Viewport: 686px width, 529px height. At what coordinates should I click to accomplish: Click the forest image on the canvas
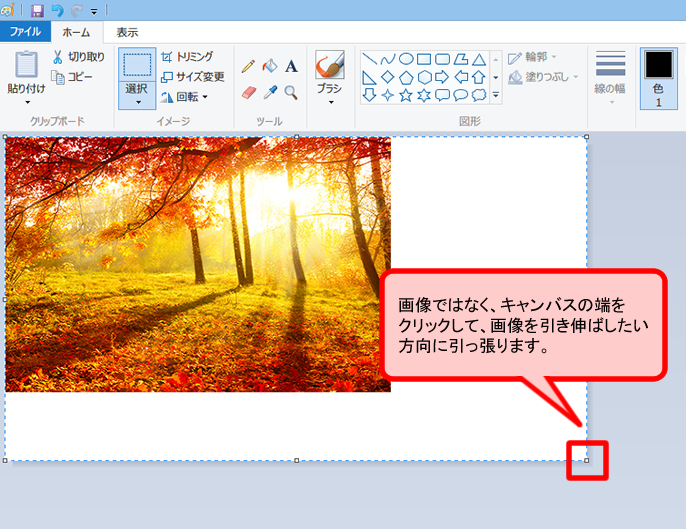pyautogui.click(x=198, y=264)
